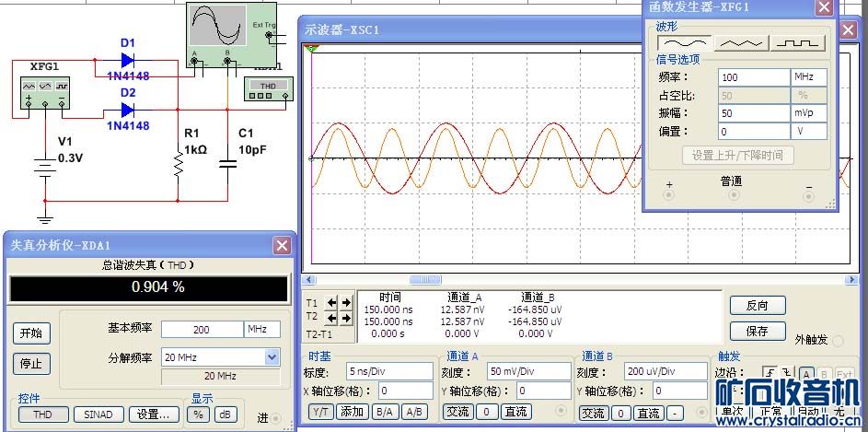The image size is (868, 432).
Task: Click channel A 刻度 50 mV/Div field
Action: (x=529, y=371)
